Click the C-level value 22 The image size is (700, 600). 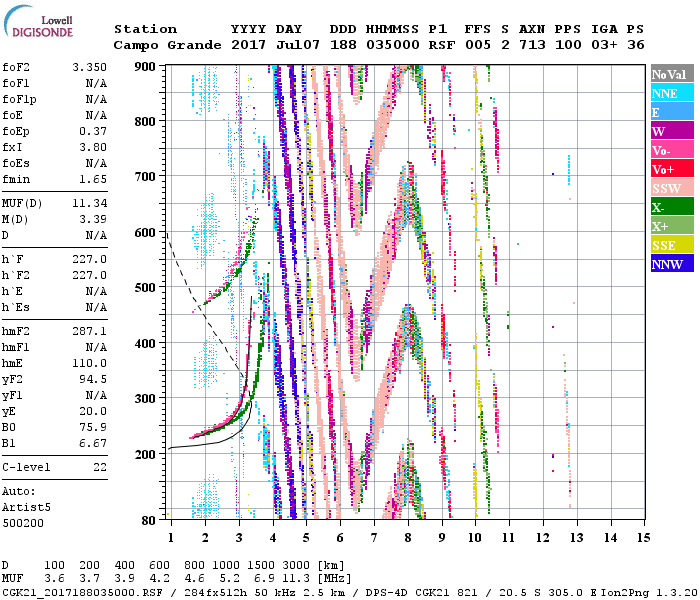(x=99, y=466)
